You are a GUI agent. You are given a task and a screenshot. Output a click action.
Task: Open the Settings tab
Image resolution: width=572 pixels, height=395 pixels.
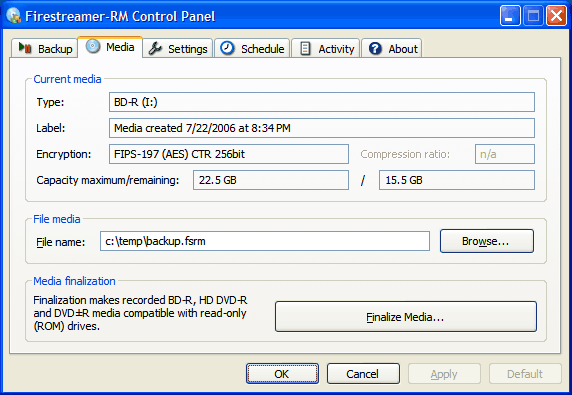tap(177, 48)
